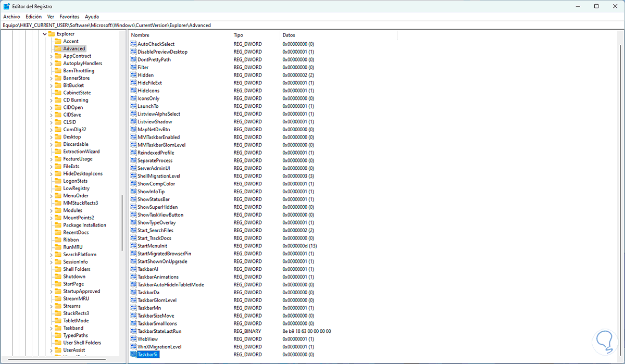Image resolution: width=625 pixels, height=364 pixels.
Task: Expand the CD Burning key
Action: (x=51, y=100)
